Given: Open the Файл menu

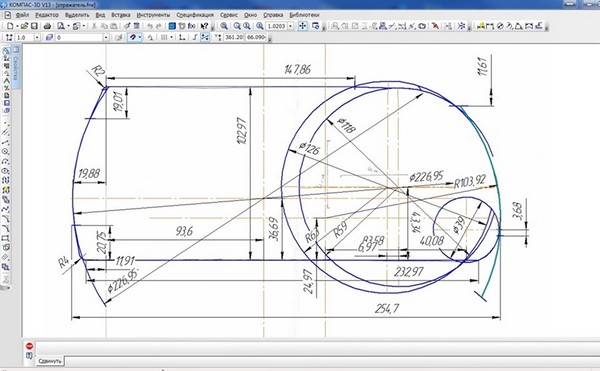Looking at the screenshot, I should point(23,15).
